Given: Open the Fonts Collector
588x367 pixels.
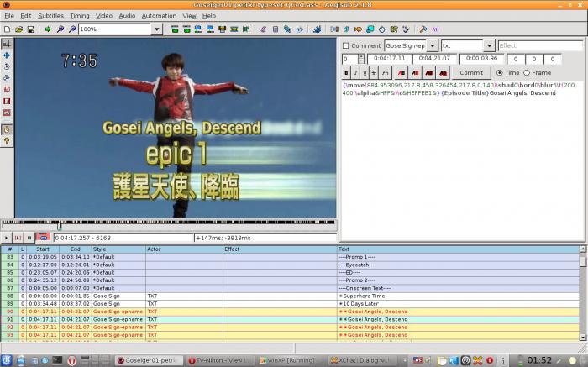Looking at the screenshot, I should [300, 29].
